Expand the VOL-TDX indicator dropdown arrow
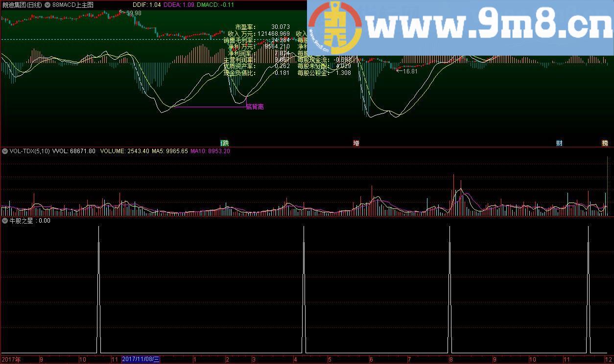Viewport: 614px width, 364px height. click(x=5, y=151)
